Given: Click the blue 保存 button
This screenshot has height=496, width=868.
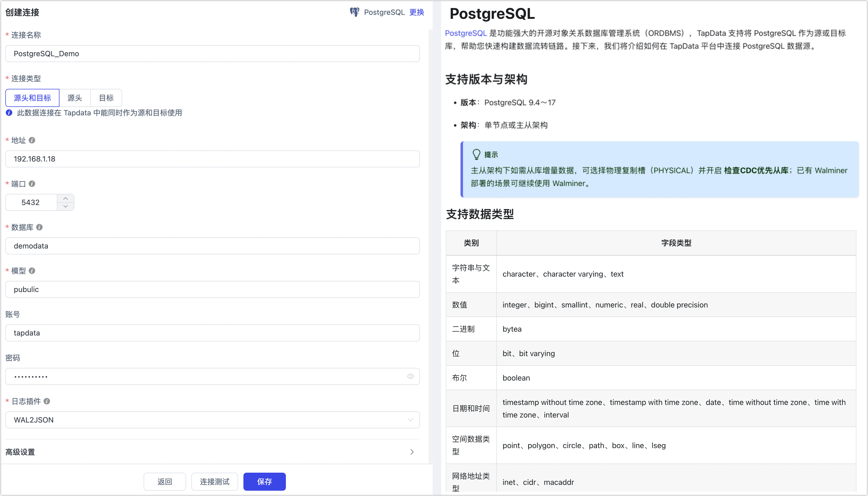Looking at the screenshot, I should click(265, 482).
